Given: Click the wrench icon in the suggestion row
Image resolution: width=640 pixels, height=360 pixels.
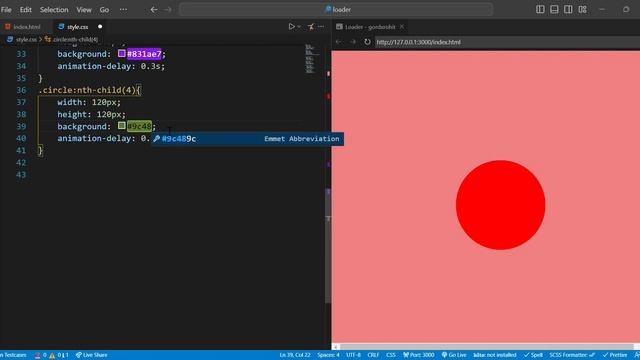Looking at the screenshot, I should point(156,139).
